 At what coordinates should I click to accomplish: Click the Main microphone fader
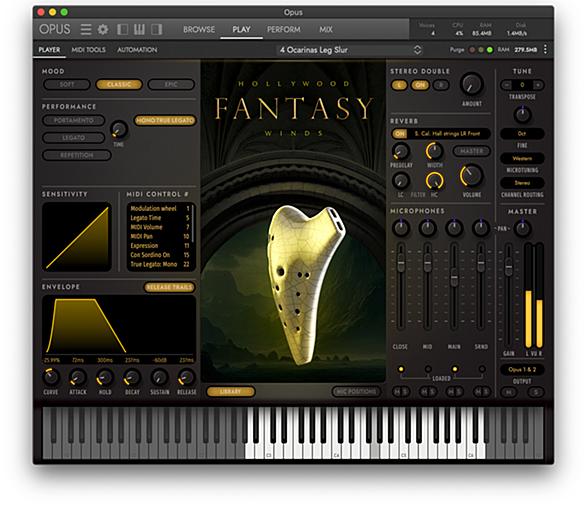[x=454, y=279]
